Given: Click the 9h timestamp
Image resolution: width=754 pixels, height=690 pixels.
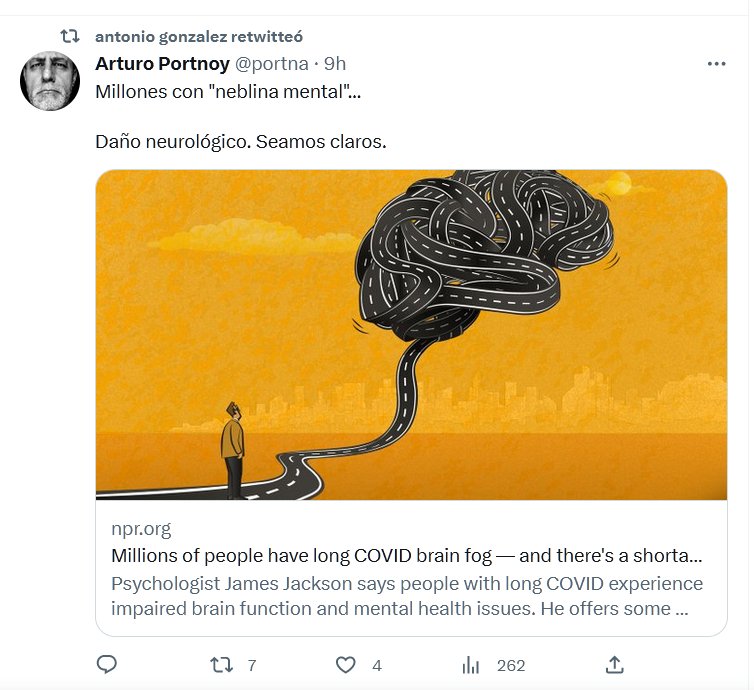Looking at the screenshot, I should tap(335, 63).
